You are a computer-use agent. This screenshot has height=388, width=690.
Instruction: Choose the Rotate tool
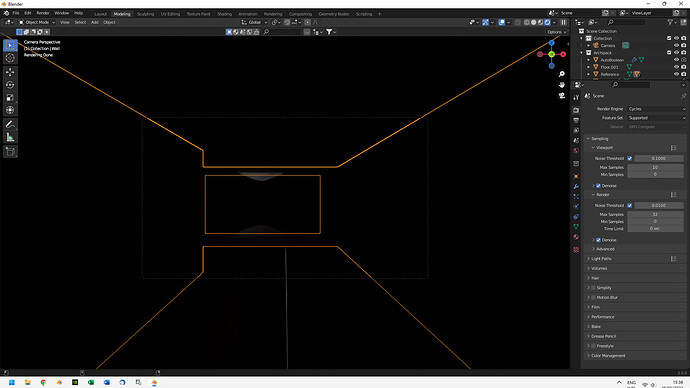point(10,85)
